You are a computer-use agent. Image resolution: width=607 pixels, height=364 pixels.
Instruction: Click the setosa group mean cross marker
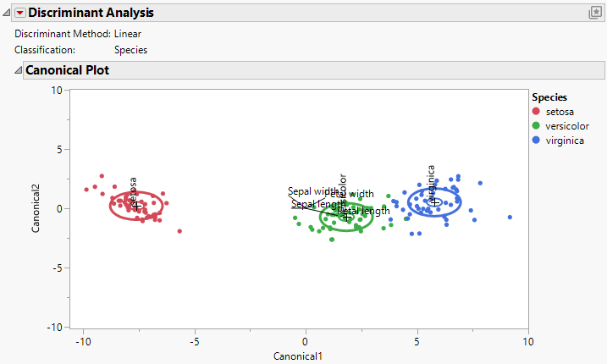coord(135,205)
